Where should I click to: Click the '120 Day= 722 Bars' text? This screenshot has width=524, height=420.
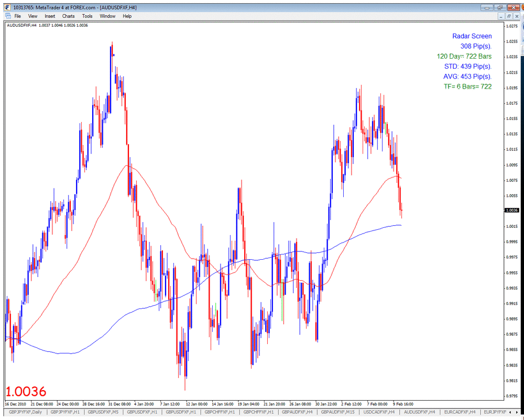[464, 56]
